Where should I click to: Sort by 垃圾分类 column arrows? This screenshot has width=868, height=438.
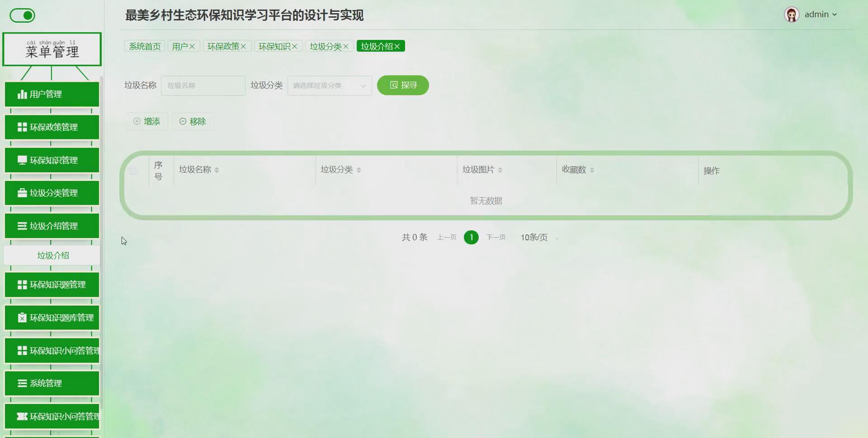pyautogui.click(x=359, y=170)
